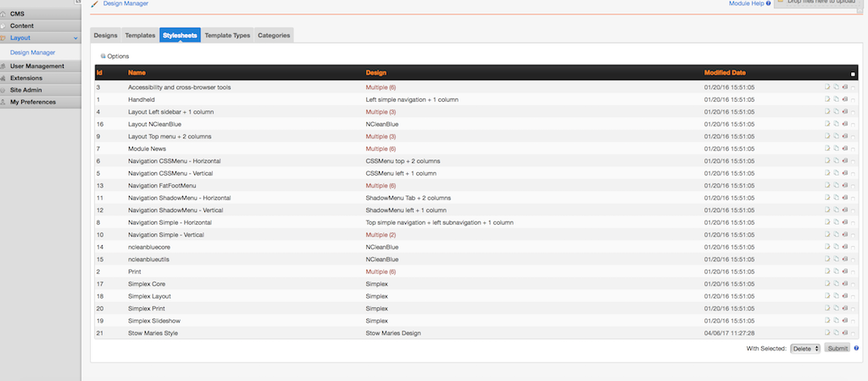Toggle the select-all checkbox in table header

point(853,74)
